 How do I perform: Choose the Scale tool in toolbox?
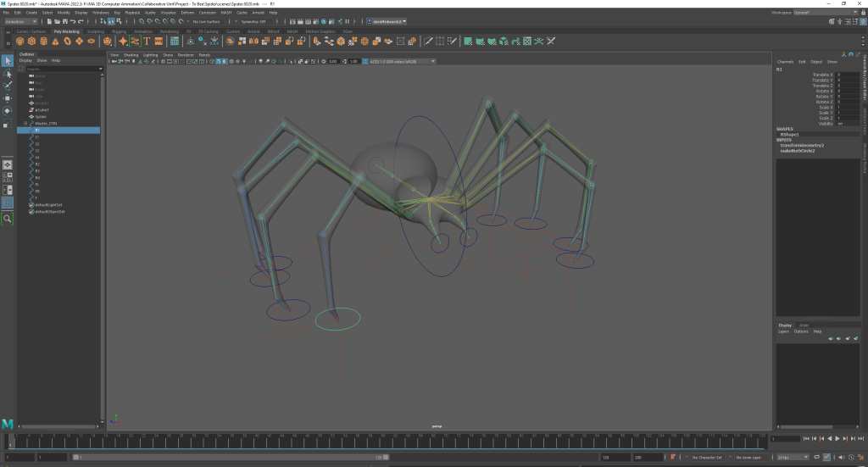click(7, 124)
